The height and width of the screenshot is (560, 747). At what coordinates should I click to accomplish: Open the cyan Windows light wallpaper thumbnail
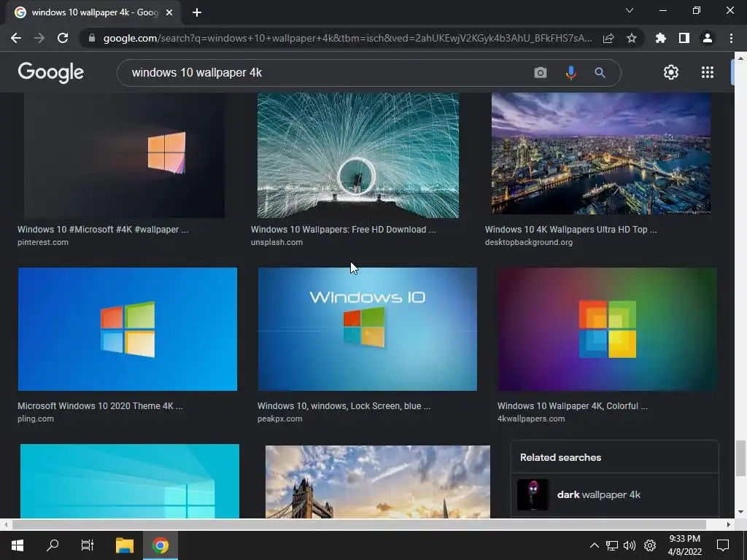130,481
